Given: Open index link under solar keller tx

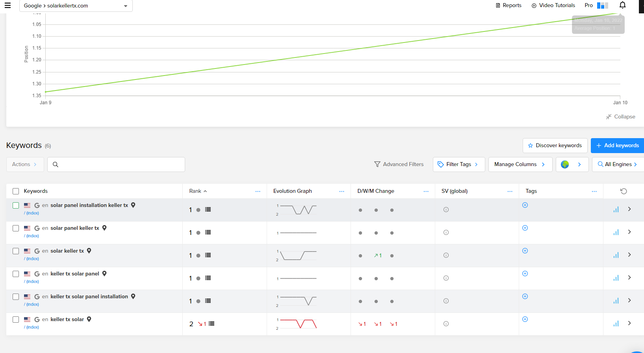Looking at the screenshot, I should point(32,259).
